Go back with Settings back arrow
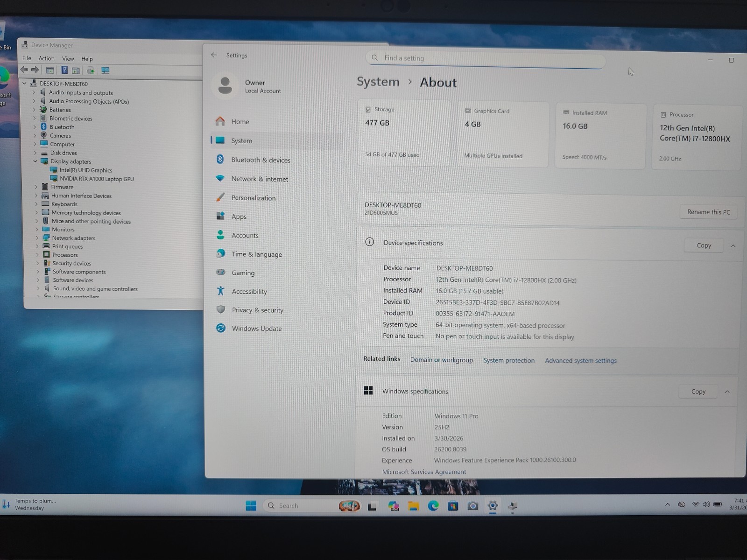Image resolution: width=747 pixels, height=560 pixels. point(214,55)
